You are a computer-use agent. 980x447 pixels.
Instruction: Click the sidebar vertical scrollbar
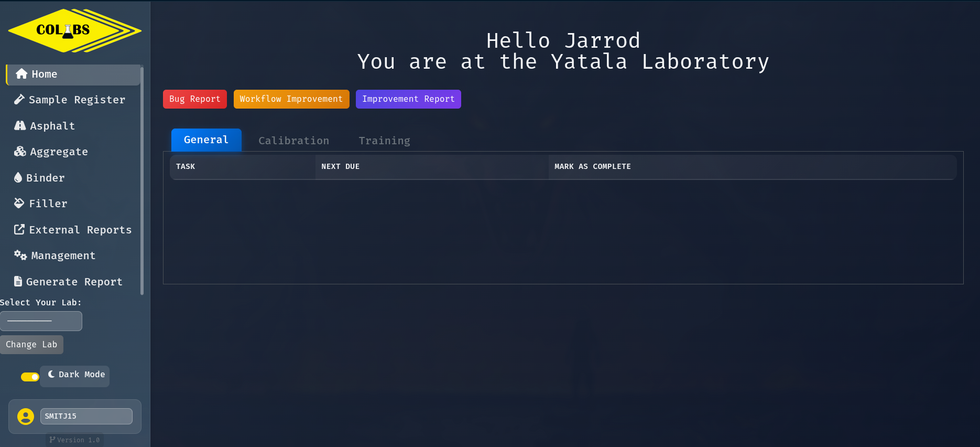(142, 181)
